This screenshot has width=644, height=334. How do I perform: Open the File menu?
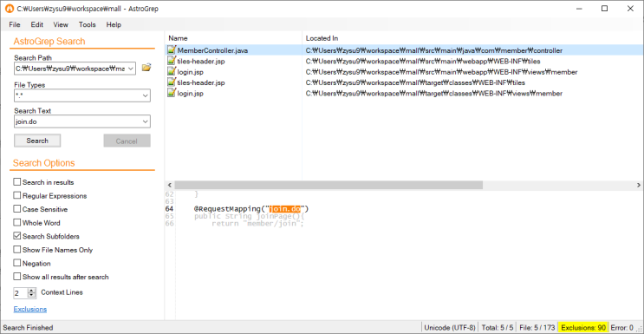point(15,24)
